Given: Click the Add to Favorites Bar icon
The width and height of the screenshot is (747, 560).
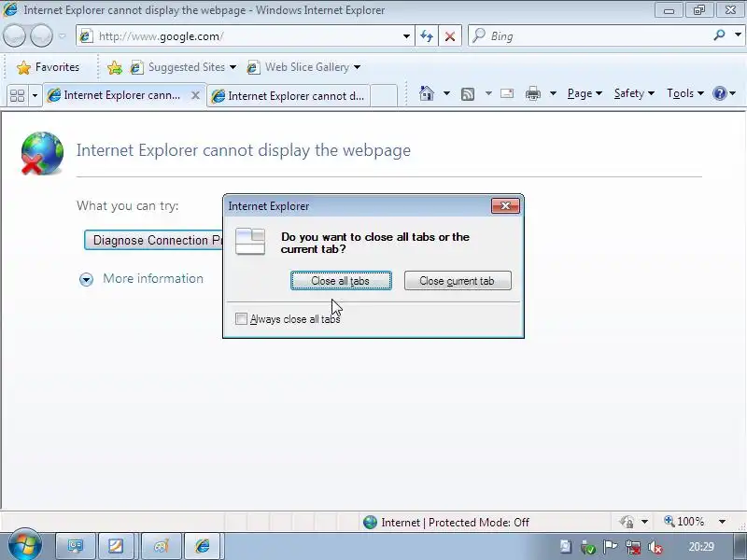Looking at the screenshot, I should [114, 67].
